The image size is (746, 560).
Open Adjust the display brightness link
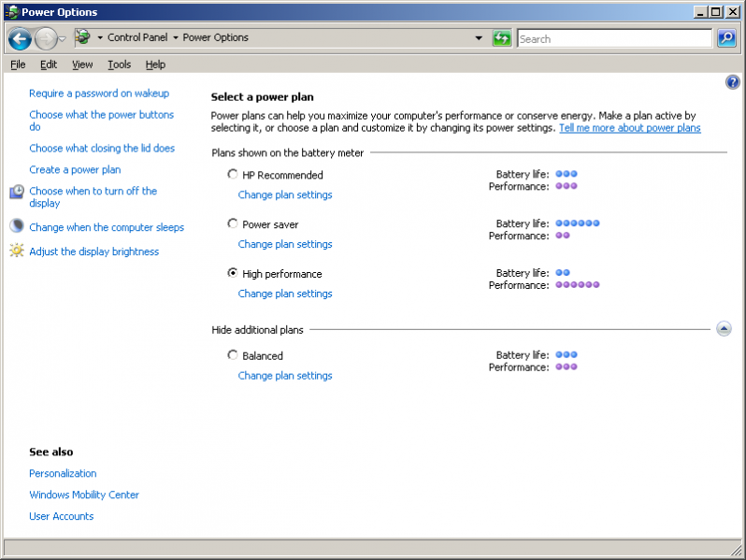93,251
